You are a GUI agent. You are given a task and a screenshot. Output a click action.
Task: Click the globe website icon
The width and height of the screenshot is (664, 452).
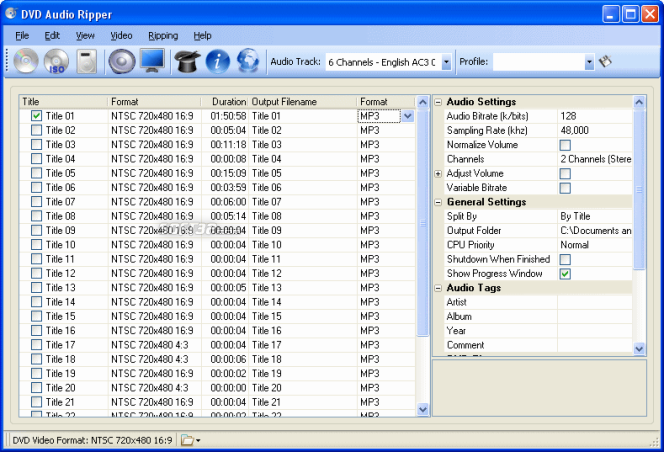point(248,61)
